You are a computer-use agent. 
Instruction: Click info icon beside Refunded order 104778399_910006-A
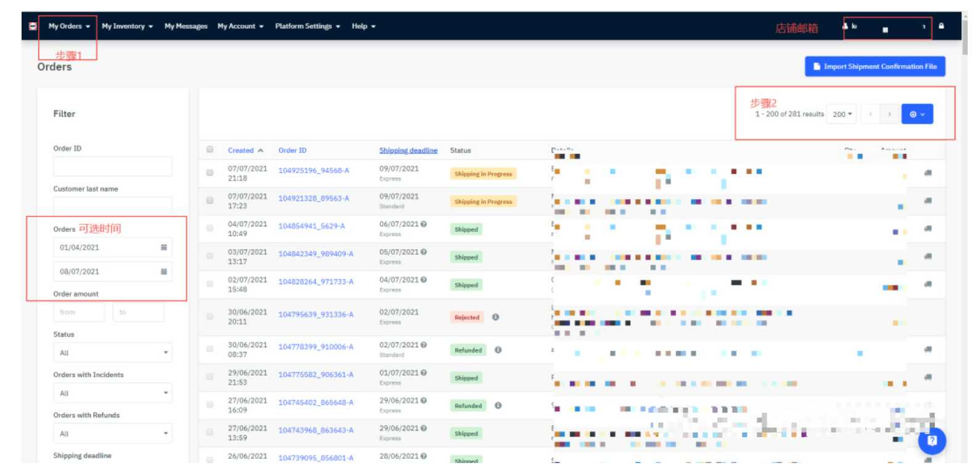click(498, 350)
